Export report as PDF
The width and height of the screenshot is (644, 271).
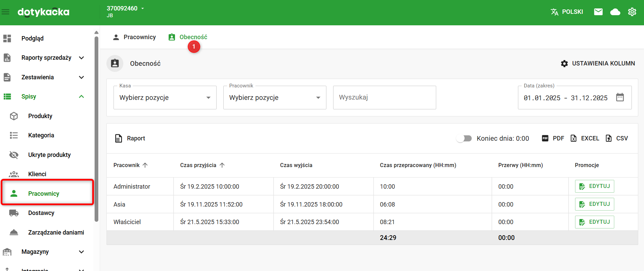tap(553, 138)
